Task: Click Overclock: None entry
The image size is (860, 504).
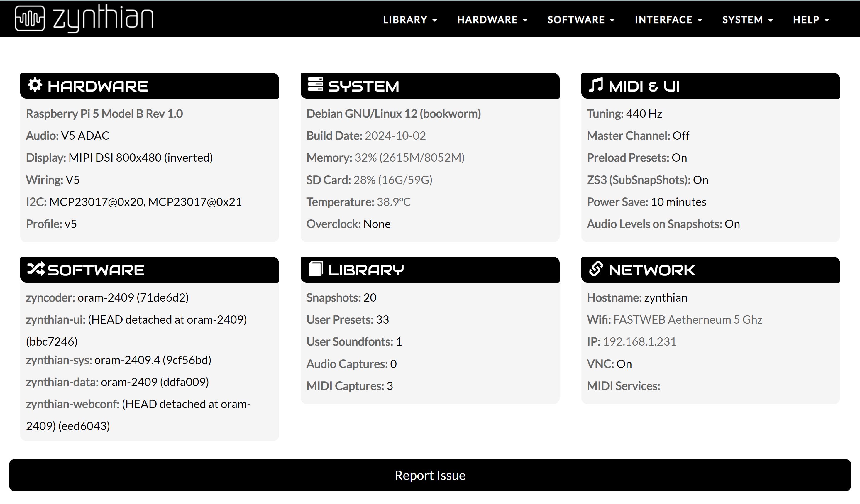Action: point(348,224)
